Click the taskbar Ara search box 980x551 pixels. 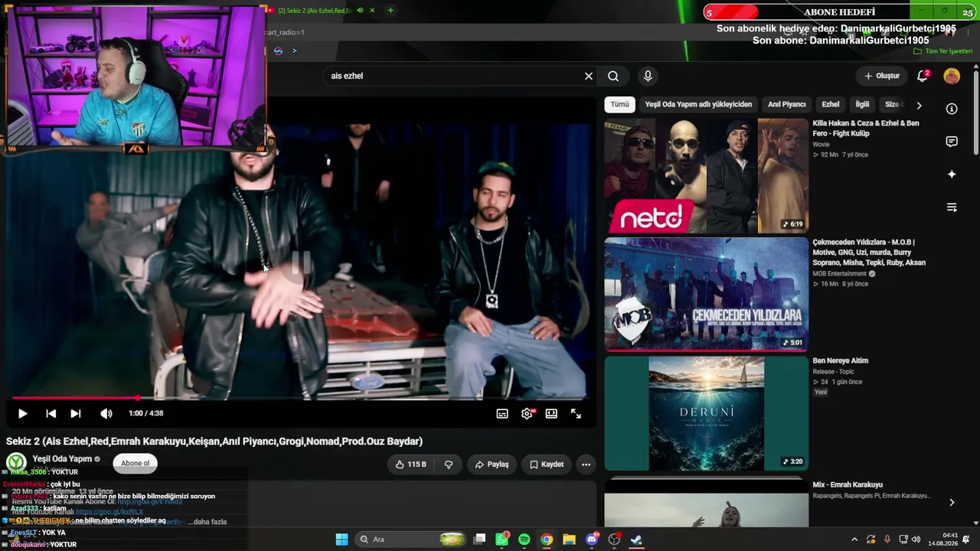[411, 540]
